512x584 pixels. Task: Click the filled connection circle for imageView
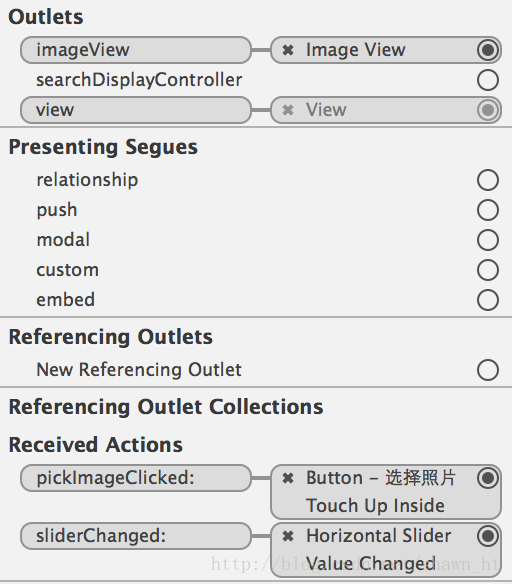pyautogui.click(x=488, y=50)
